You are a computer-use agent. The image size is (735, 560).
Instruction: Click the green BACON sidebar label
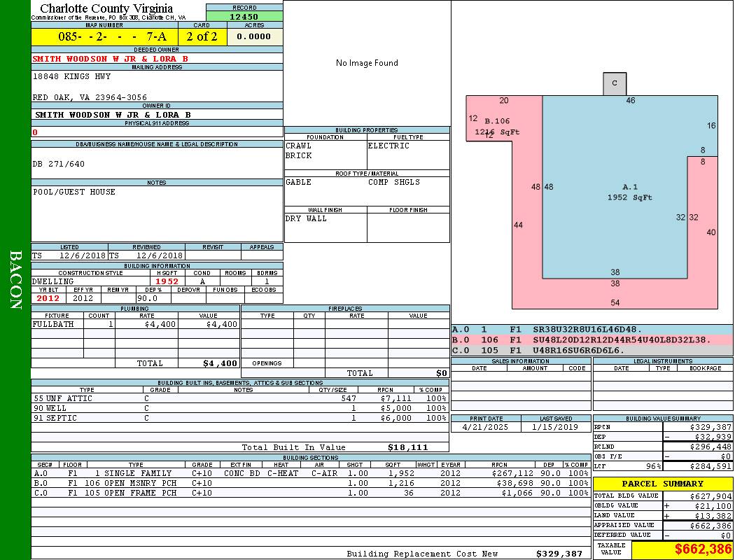coord(15,280)
